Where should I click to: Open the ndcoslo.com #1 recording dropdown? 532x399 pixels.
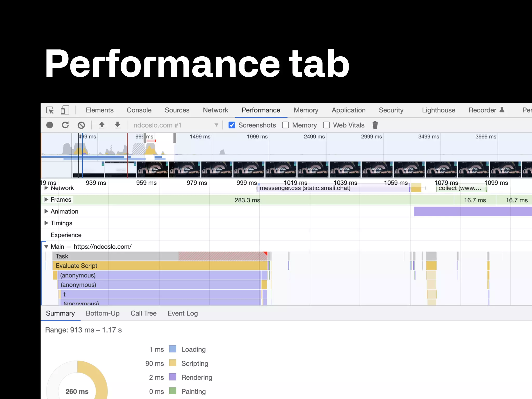tap(176, 125)
